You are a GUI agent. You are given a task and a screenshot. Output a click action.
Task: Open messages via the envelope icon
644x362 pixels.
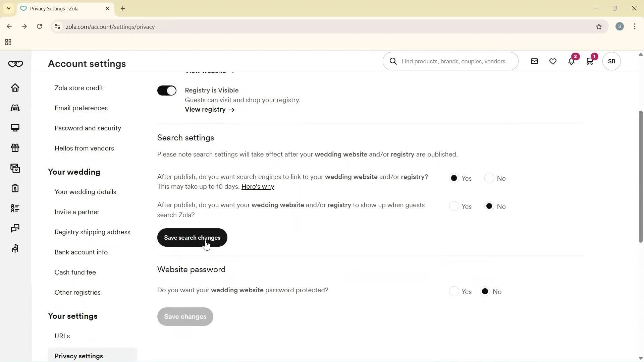534,61
